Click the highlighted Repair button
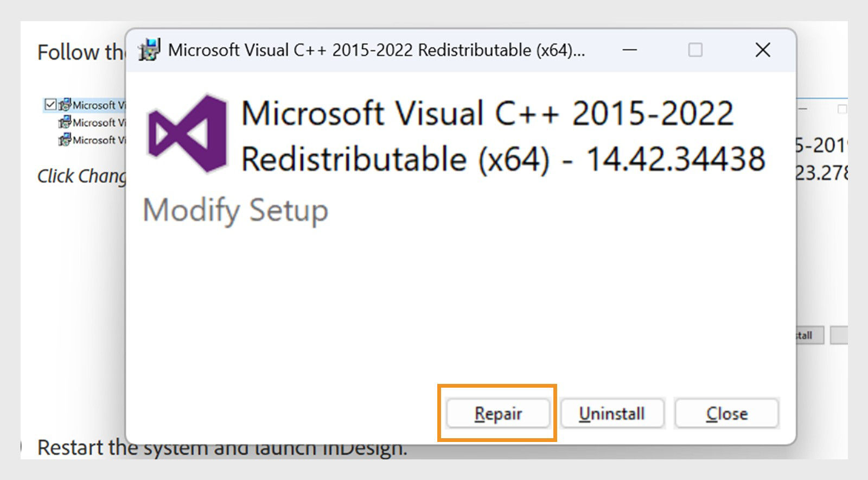 (x=497, y=413)
